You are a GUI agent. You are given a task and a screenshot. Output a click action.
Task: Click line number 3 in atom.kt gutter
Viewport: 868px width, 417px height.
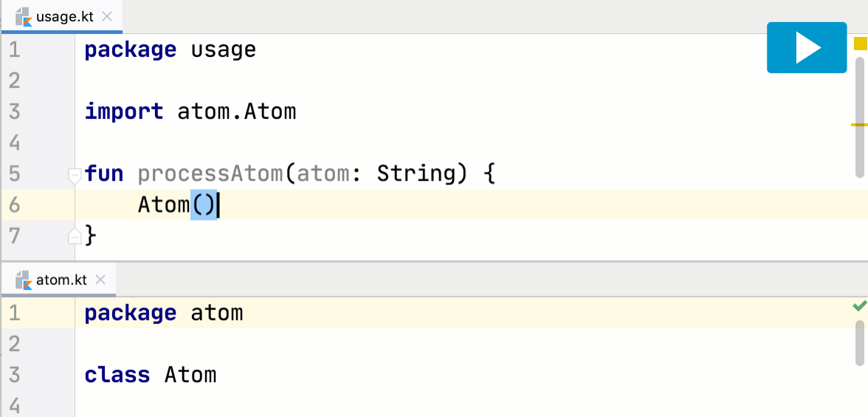pyautogui.click(x=15, y=376)
